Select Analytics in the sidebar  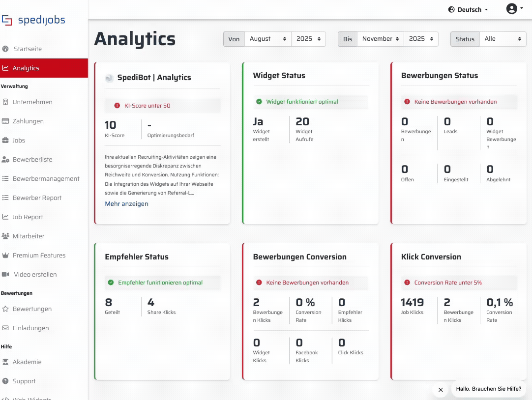[x=44, y=68]
